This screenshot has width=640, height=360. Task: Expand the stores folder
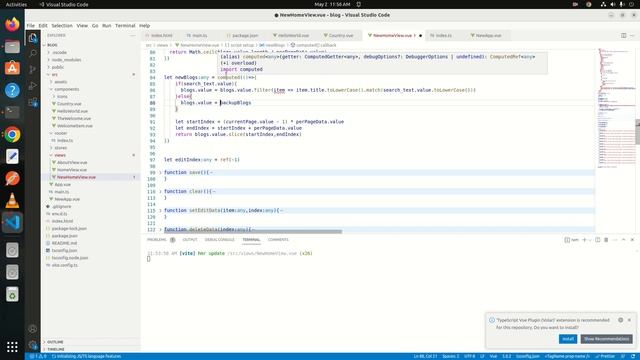coord(60,148)
